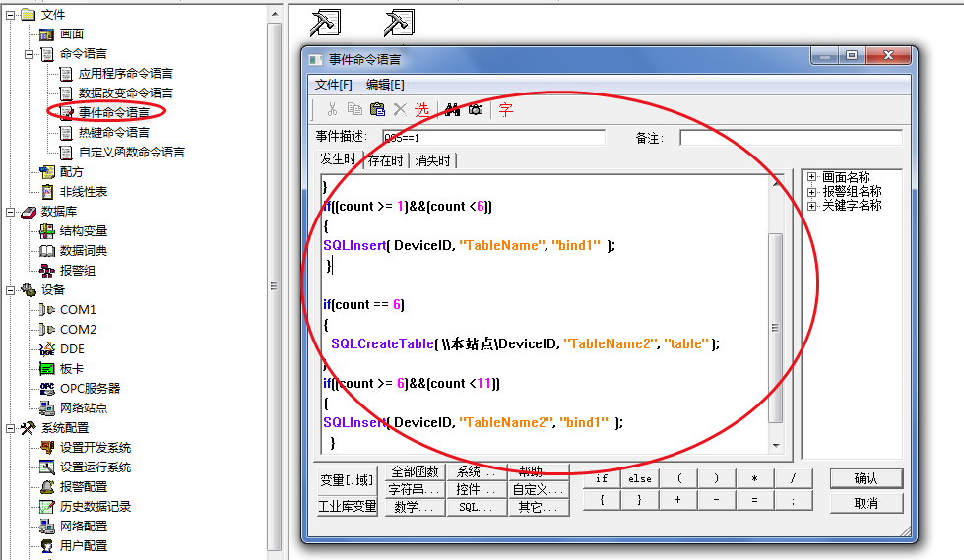Click the second hammer-on-document icon above dialog

point(399,23)
